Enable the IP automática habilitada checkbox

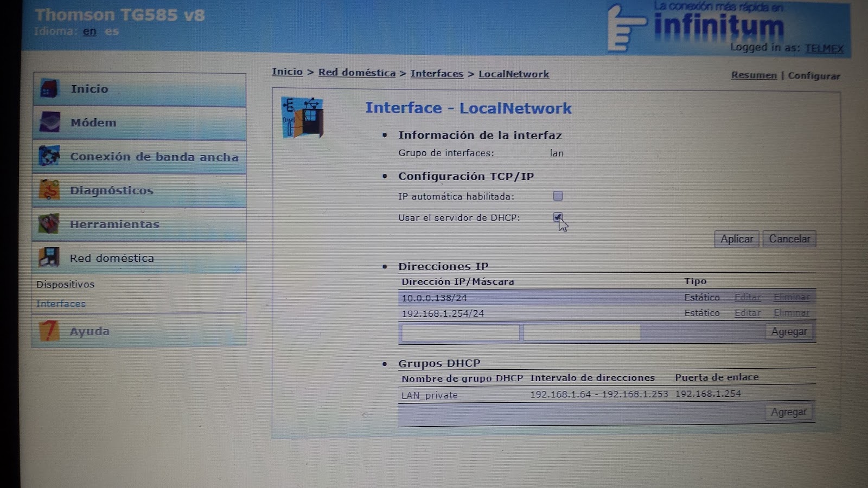pos(557,196)
